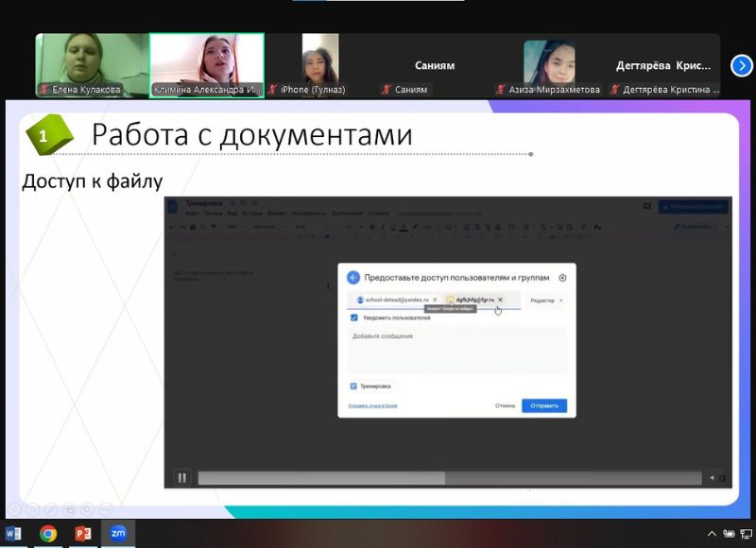Select Азиза Мирзахметова video thumbnail
The width and height of the screenshot is (756, 548).
549,65
